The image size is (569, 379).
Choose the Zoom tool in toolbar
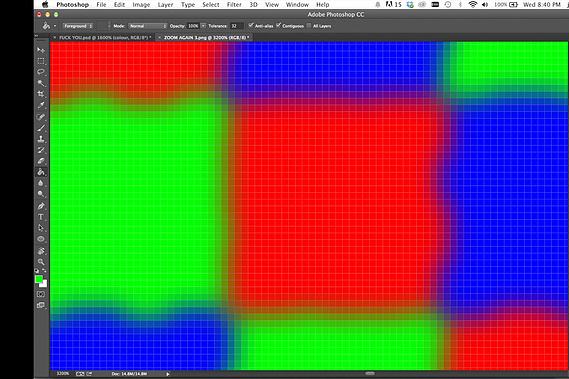(x=41, y=262)
